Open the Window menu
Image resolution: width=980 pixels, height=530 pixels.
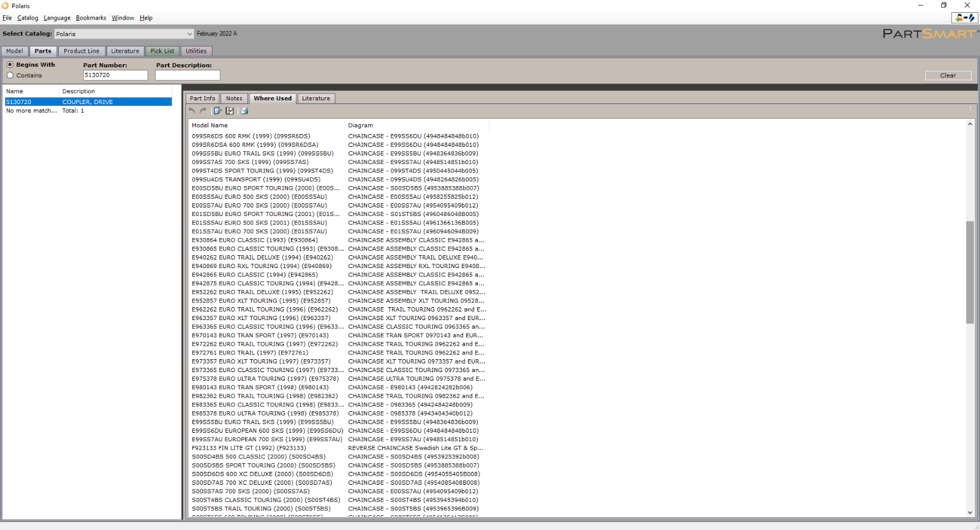coord(123,18)
